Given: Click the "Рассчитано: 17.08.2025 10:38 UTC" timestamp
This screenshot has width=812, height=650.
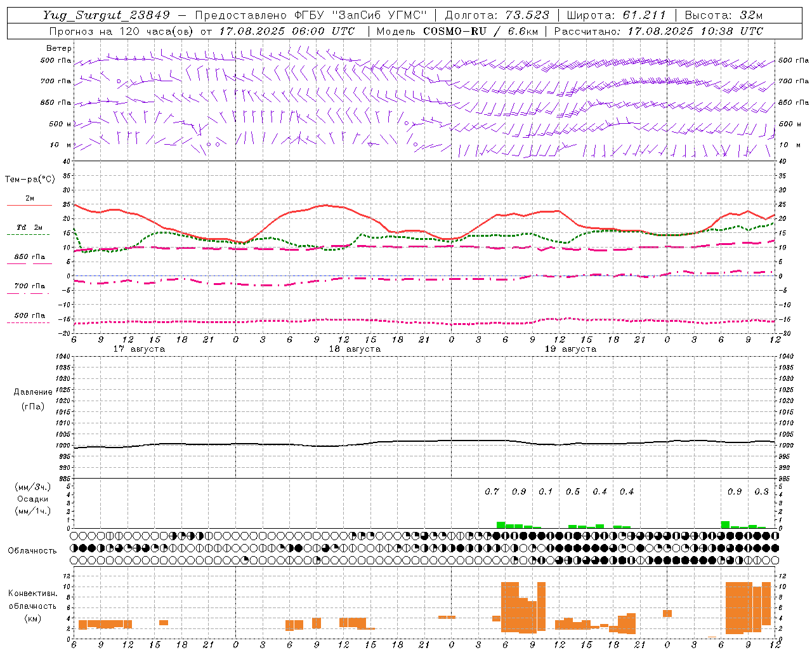Looking at the screenshot, I should 658,31.
